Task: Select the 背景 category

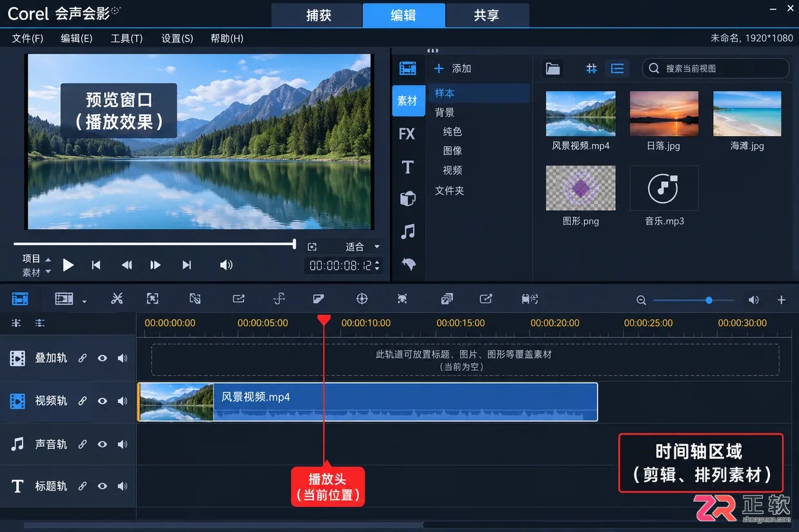Action: pos(445,112)
